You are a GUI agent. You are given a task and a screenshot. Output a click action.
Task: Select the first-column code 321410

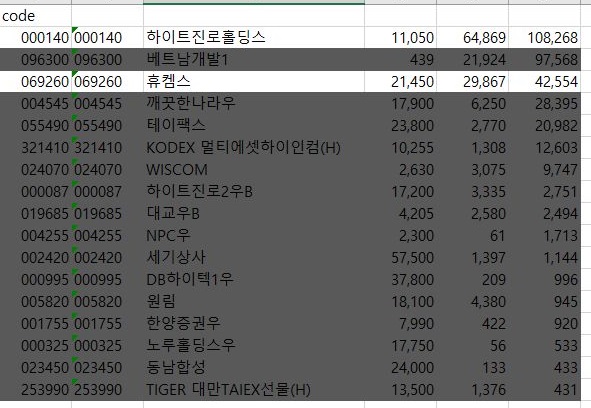(x=35, y=147)
